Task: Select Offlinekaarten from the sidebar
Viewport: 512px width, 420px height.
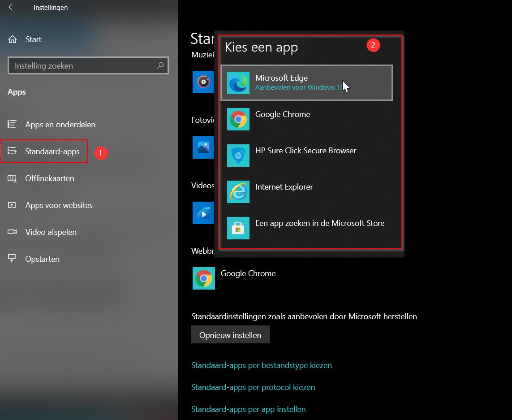Action: (50, 178)
